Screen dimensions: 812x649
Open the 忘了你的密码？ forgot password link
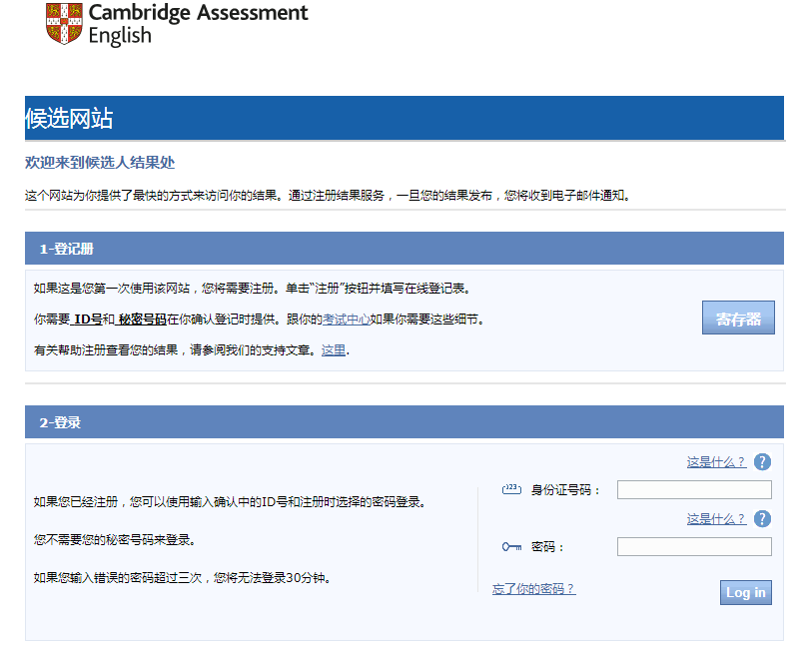(x=533, y=588)
